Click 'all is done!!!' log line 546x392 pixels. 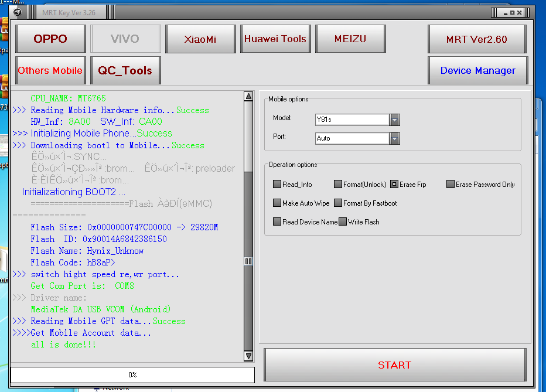(x=63, y=345)
